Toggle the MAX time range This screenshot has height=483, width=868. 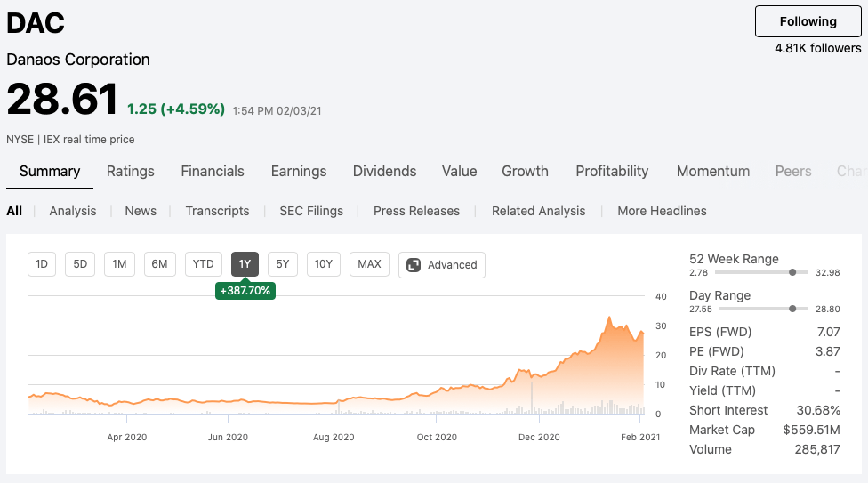(x=369, y=264)
